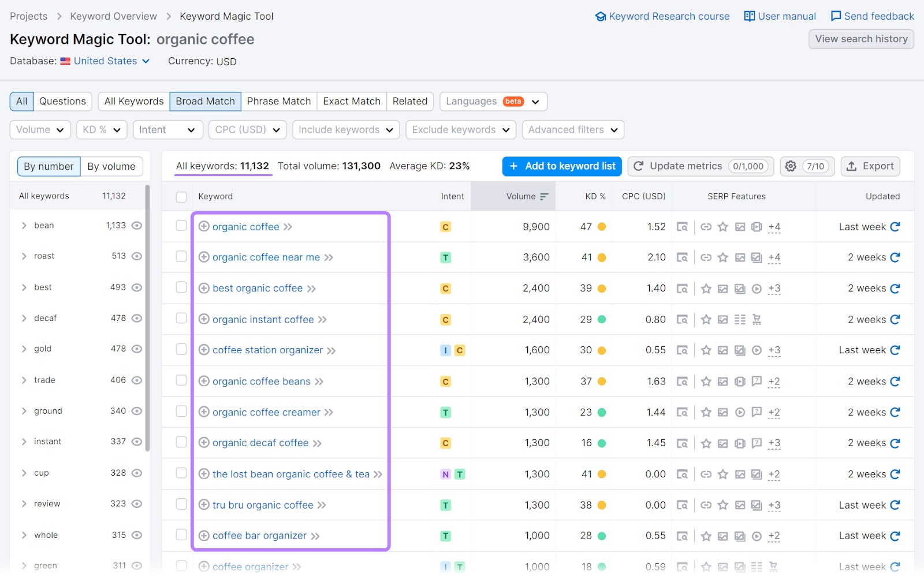924x587 pixels.
Task: Add coffee bar organizer via plus icon
Action: pos(204,536)
